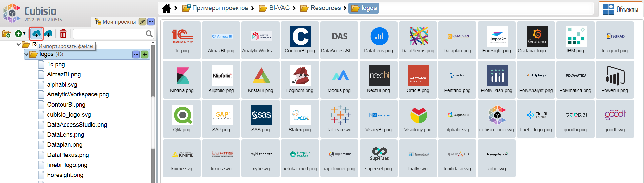Click the pencil edit icon beside Мои проекты

pyautogui.click(x=143, y=22)
